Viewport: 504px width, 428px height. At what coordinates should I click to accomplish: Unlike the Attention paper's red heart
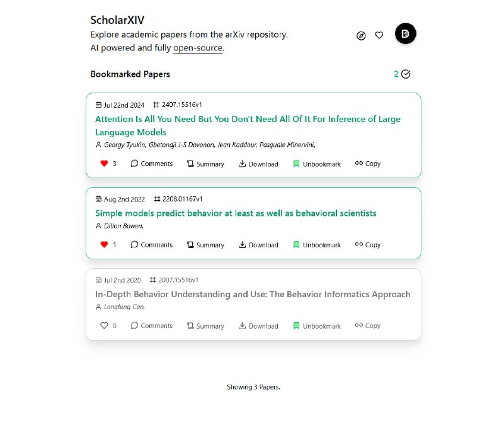(104, 164)
